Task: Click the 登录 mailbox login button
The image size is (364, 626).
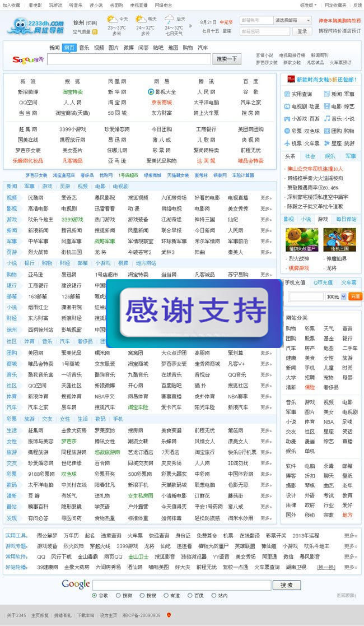Action: tap(302, 31)
